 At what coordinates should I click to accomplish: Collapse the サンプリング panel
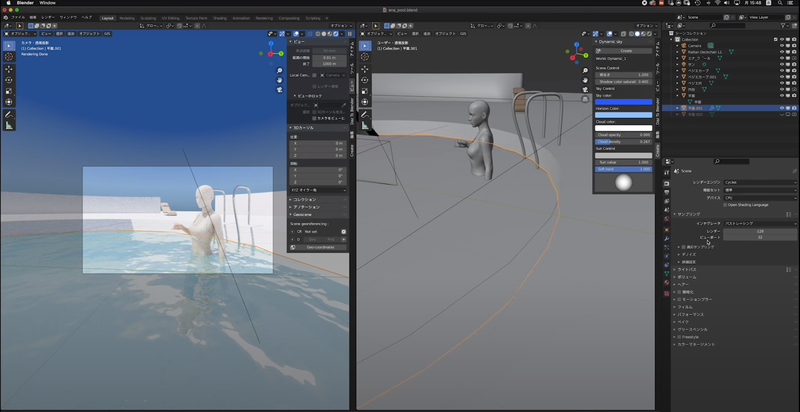687,214
